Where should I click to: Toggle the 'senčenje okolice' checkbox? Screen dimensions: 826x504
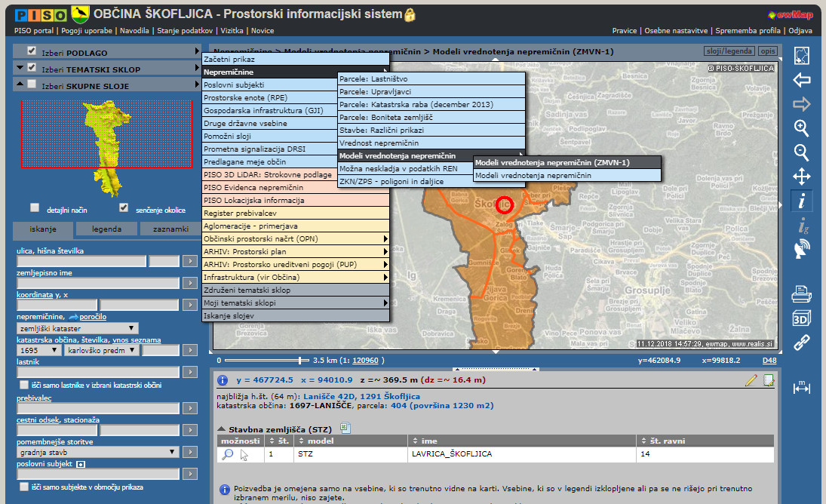pos(124,207)
